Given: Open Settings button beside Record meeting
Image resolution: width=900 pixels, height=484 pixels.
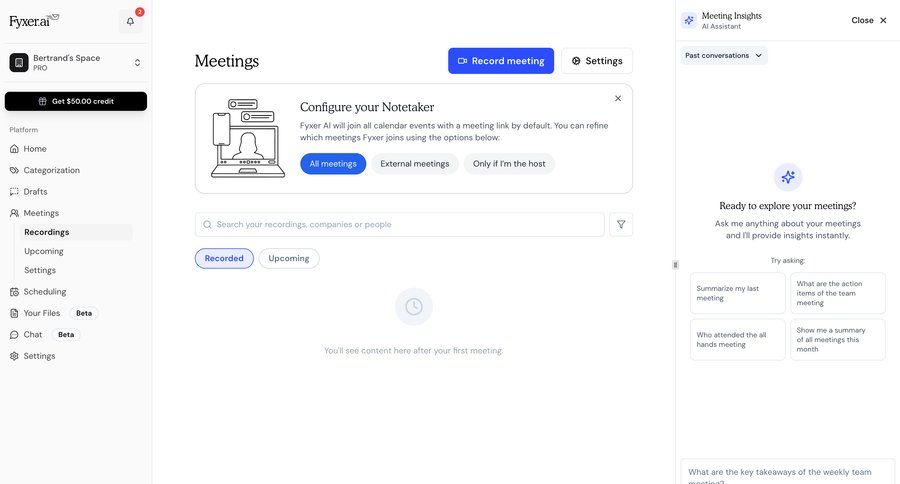Looking at the screenshot, I should (x=597, y=61).
